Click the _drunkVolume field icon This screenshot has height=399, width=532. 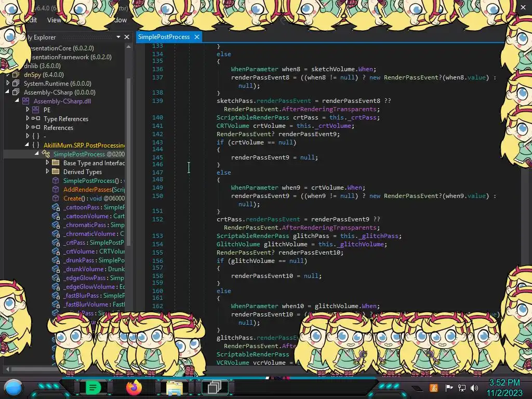56,269
